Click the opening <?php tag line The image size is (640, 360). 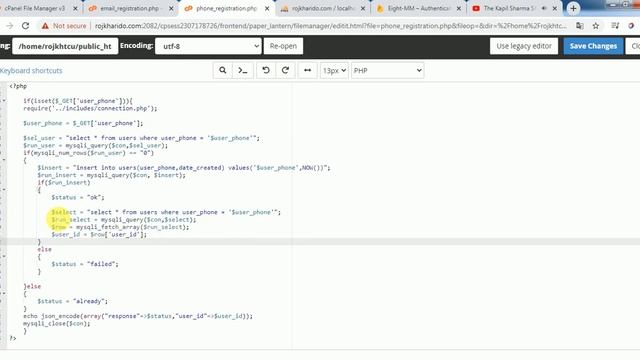18,86
